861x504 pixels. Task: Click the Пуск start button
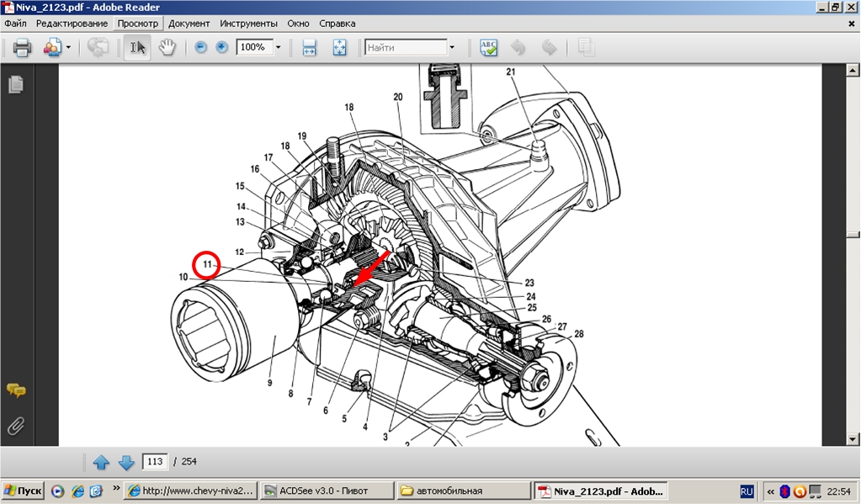(24, 491)
